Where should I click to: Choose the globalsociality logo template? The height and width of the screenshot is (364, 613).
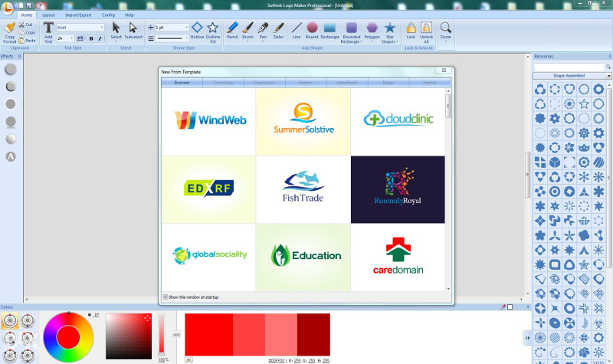[208, 257]
